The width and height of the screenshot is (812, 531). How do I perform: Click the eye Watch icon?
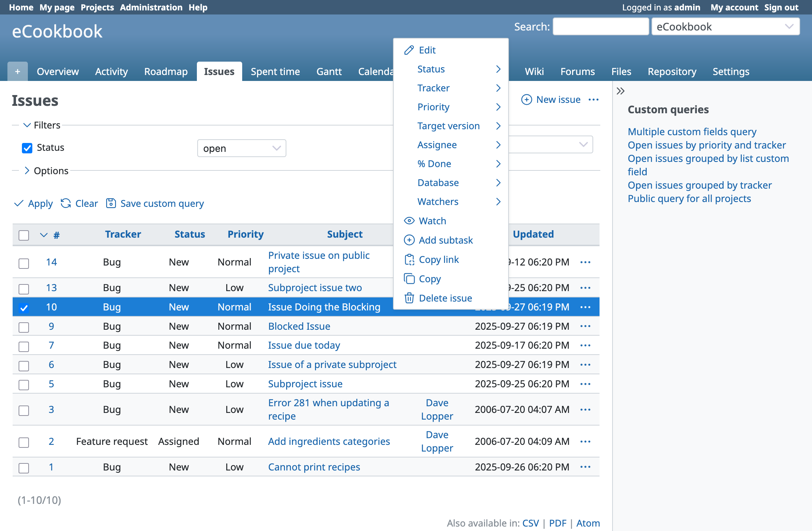(x=409, y=221)
